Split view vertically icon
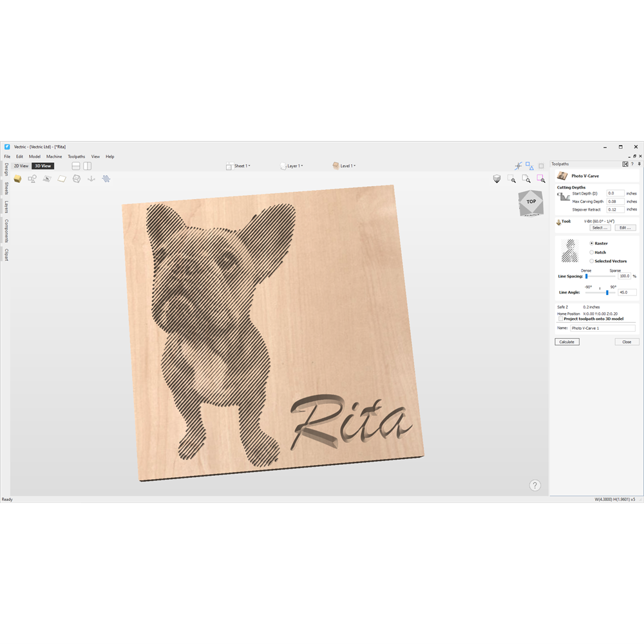The height and width of the screenshot is (644, 644). pyautogui.click(x=87, y=166)
